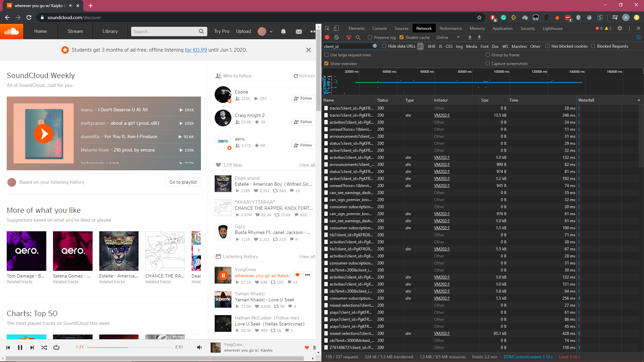The height and width of the screenshot is (362, 644).
Task: Skip to next track in player
Action: click(32, 348)
